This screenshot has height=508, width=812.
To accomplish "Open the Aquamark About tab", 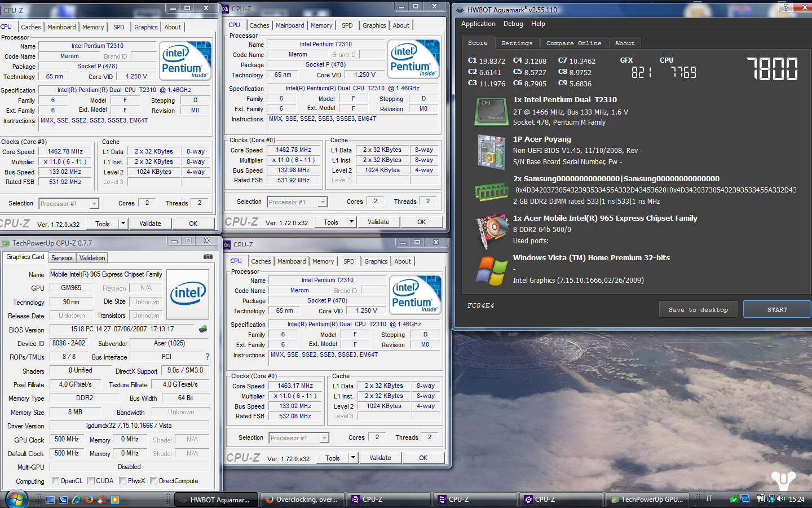I will click(624, 43).
